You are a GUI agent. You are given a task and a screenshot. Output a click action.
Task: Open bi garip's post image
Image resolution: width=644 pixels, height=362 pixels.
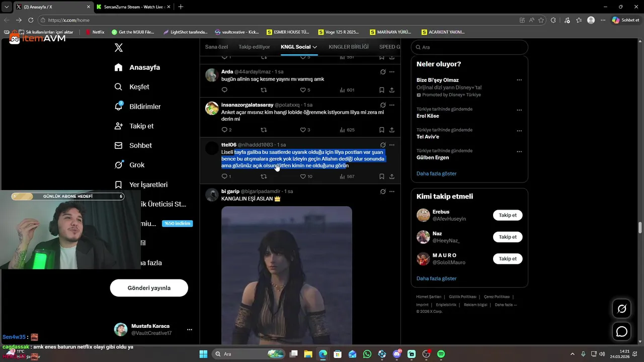(x=287, y=275)
